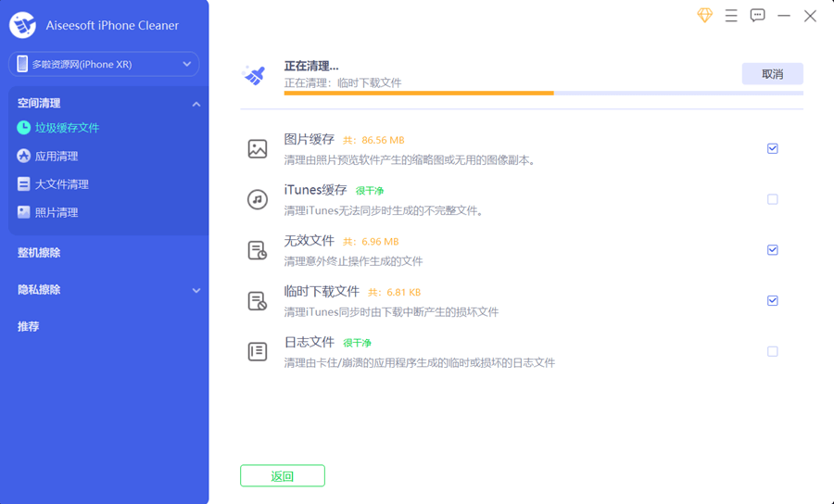Click the 日志文件 title text
This screenshot has width=834, height=504.
[x=309, y=342]
